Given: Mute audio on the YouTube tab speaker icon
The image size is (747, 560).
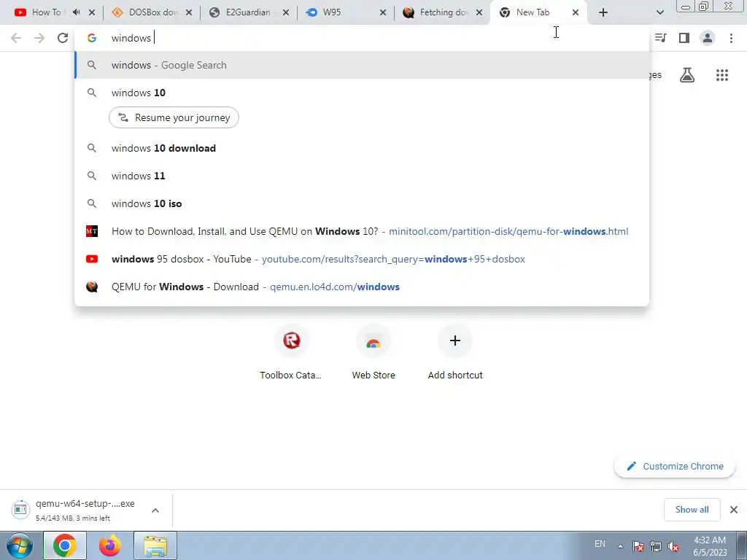Looking at the screenshot, I should pyautogui.click(x=76, y=12).
